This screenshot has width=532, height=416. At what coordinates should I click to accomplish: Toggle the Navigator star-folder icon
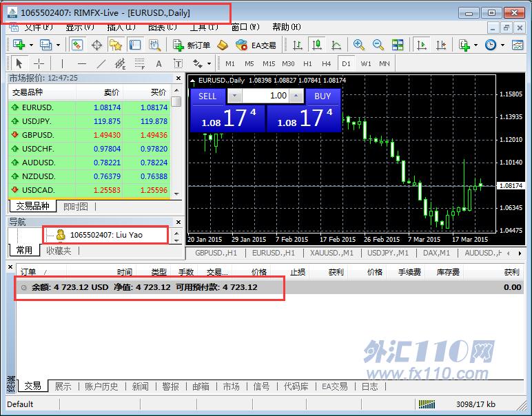pos(116,45)
